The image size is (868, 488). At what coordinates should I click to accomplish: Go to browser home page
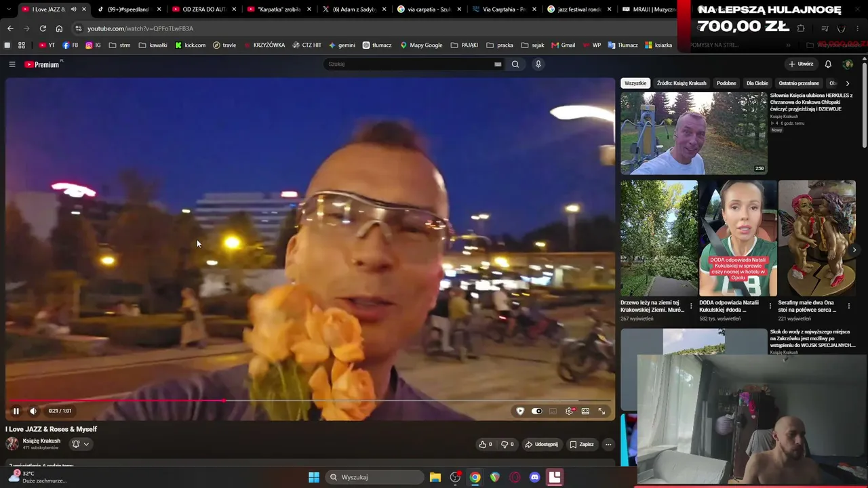coord(59,28)
